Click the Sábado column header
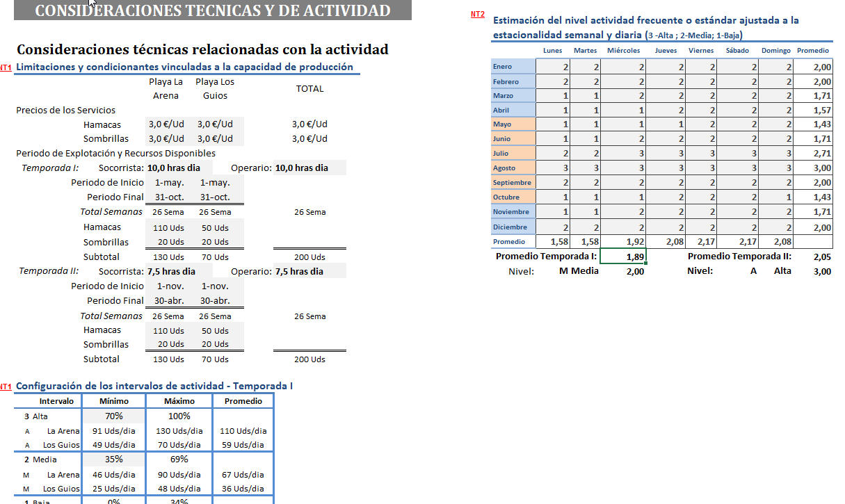Screen dimensions: 845x504 [x=737, y=51]
